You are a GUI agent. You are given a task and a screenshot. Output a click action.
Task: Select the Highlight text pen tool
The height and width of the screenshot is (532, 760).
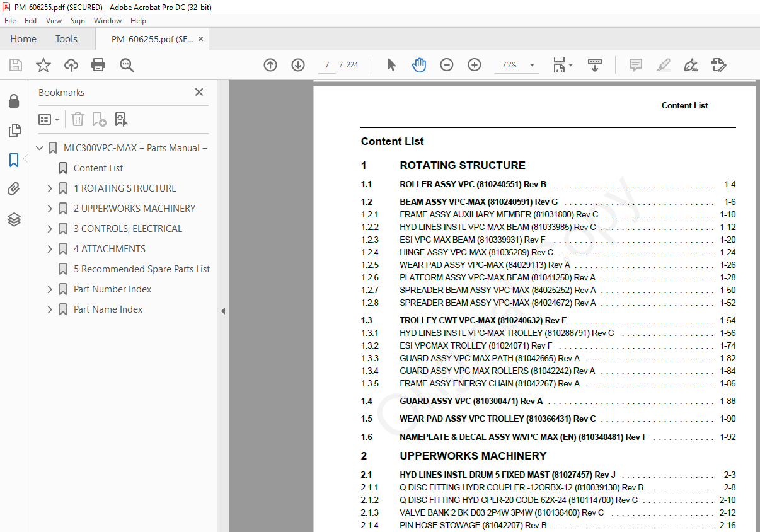[x=663, y=65]
